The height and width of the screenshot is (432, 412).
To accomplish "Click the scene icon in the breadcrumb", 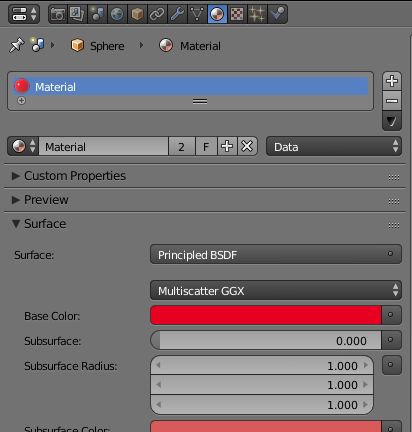I will click(37, 44).
